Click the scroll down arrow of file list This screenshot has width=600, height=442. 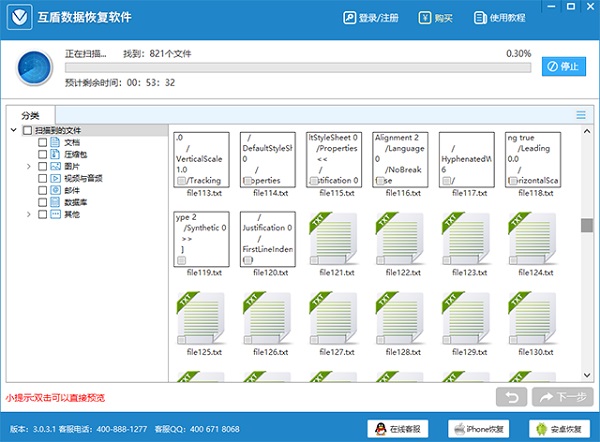coord(587,375)
